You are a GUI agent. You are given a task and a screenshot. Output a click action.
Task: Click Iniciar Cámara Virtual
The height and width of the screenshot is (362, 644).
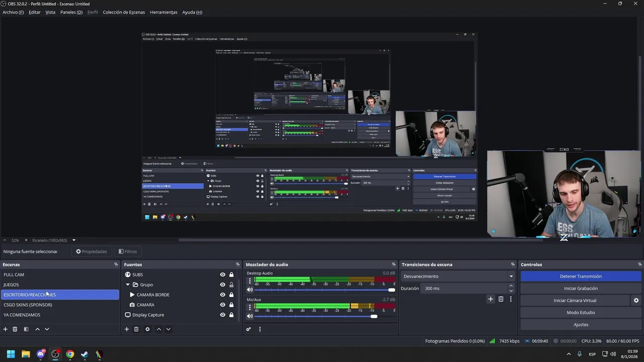click(575, 301)
